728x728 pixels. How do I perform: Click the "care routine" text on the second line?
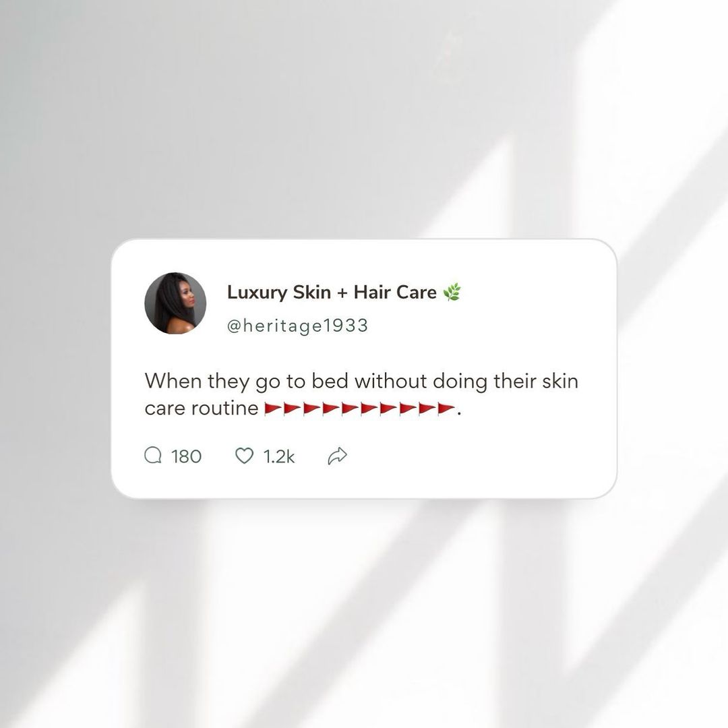[202, 408]
